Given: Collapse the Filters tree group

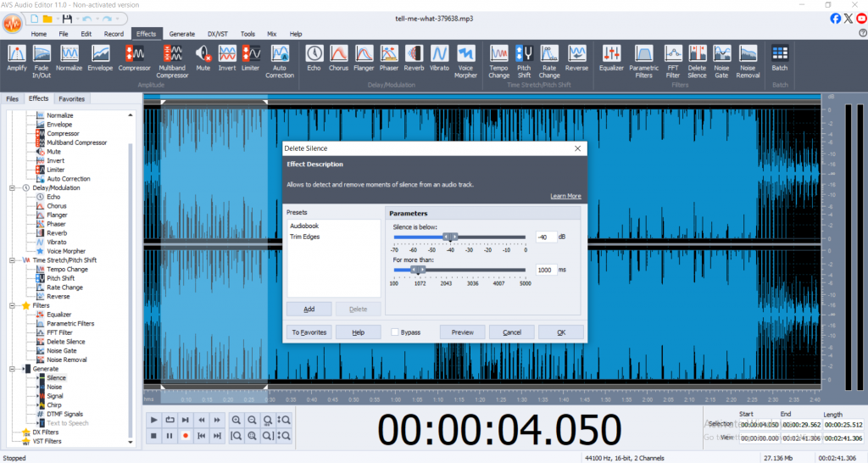Looking at the screenshot, I should coord(11,305).
